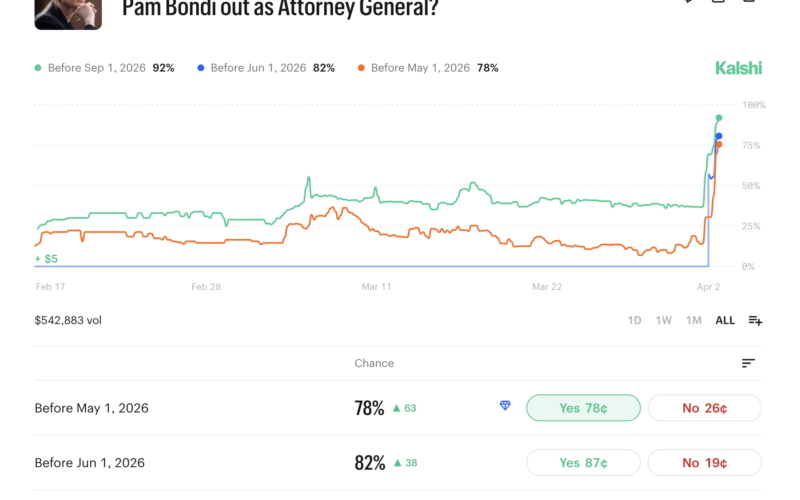Choose Yes 87¢ for Before Jun 1
The width and height of the screenshot is (800, 500).
tap(584, 463)
